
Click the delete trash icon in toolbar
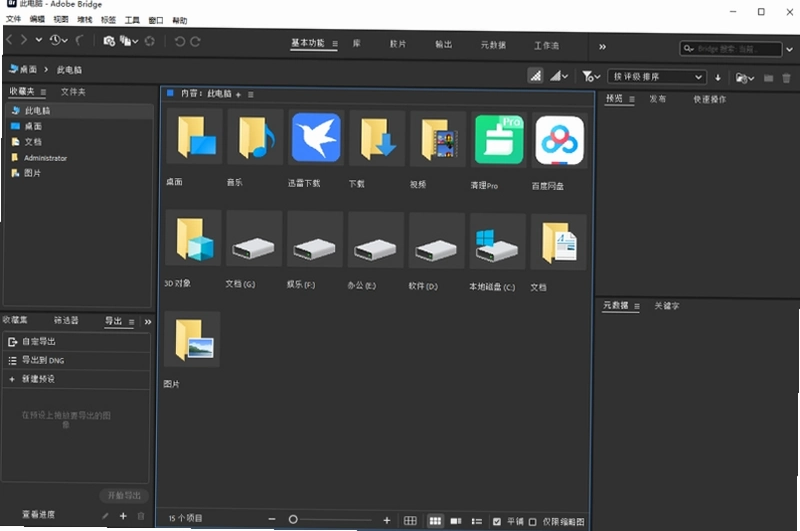click(786, 78)
